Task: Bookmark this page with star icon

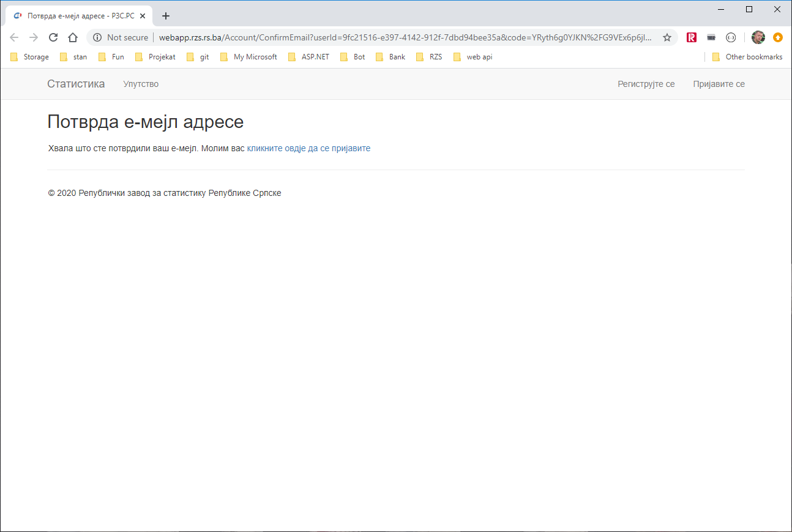Action: 667,37
